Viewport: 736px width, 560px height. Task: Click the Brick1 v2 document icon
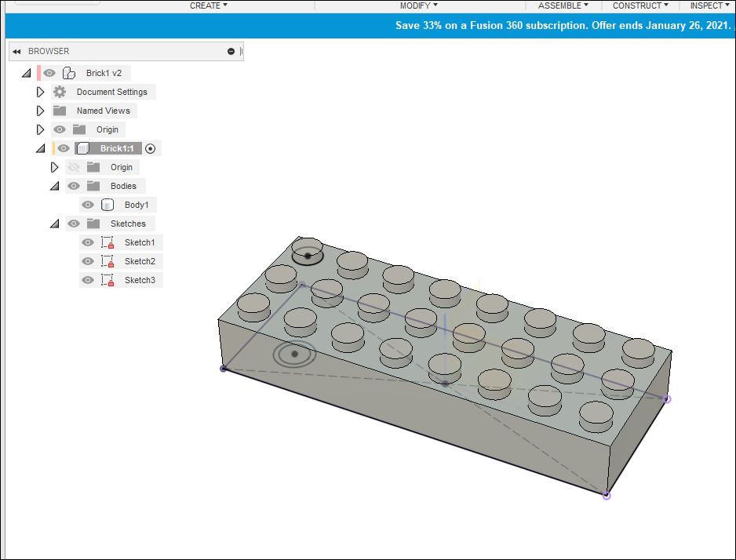click(70, 72)
